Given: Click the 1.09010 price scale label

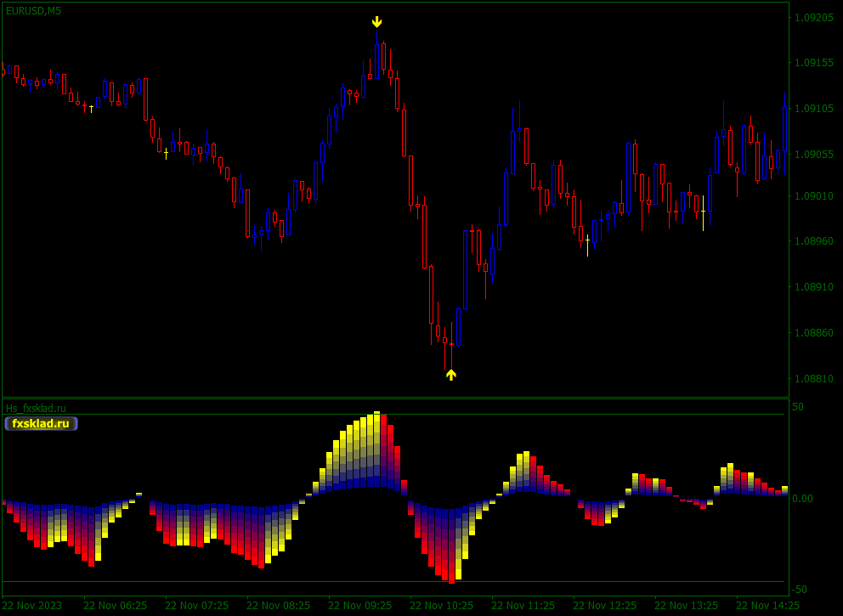Looking at the screenshot, I should click(814, 195).
